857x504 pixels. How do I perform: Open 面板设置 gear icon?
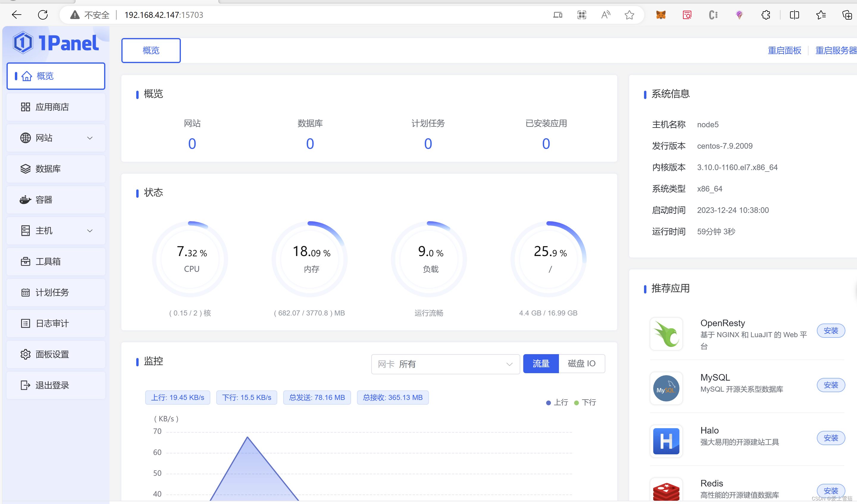coord(25,354)
